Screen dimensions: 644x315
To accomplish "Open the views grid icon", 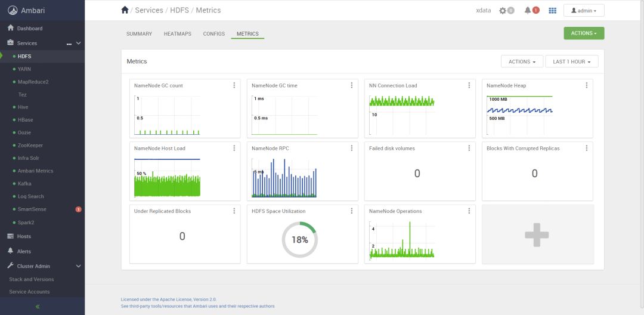I will [x=552, y=11].
